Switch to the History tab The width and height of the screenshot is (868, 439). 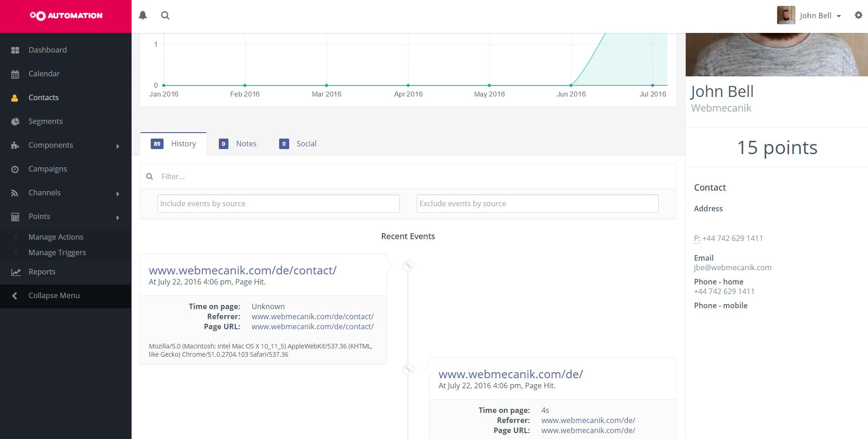pyautogui.click(x=173, y=144)
